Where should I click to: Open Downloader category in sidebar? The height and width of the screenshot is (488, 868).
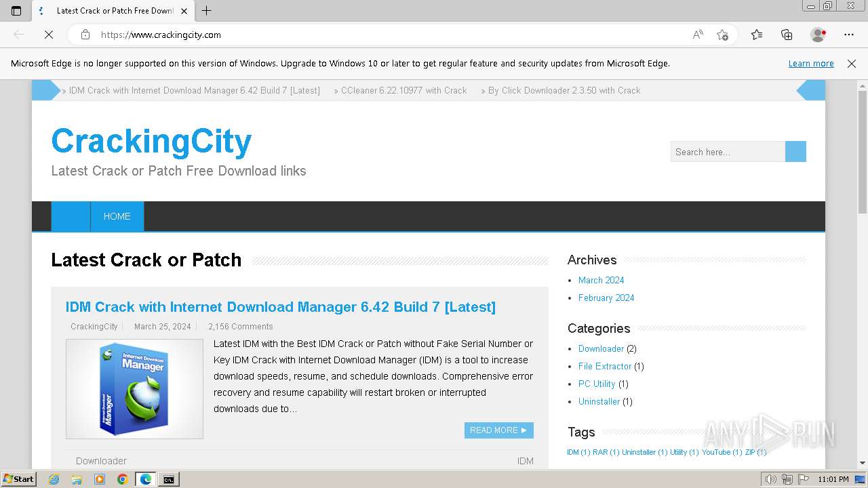tap(601, 348)
